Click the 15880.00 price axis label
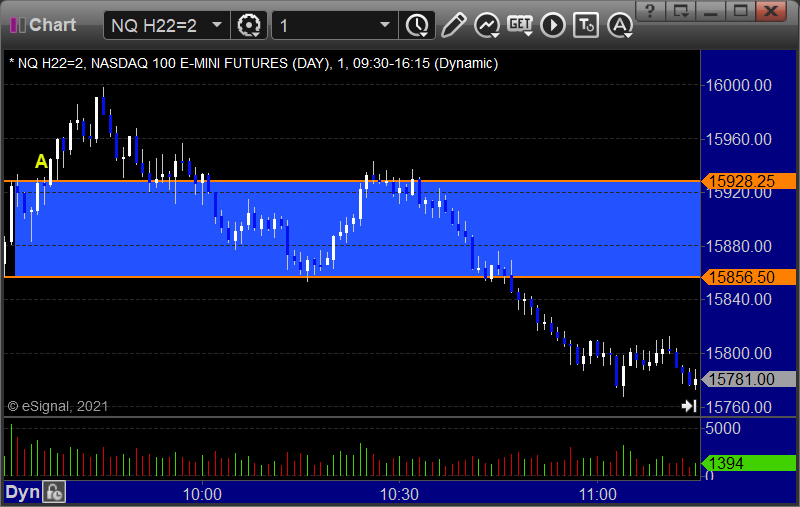800x507 pixels. [x=738, y=246]
